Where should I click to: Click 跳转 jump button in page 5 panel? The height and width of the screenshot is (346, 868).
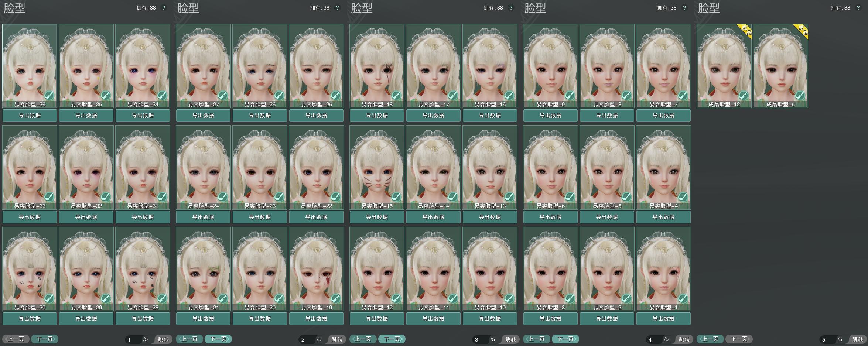(x=857, y=339)
